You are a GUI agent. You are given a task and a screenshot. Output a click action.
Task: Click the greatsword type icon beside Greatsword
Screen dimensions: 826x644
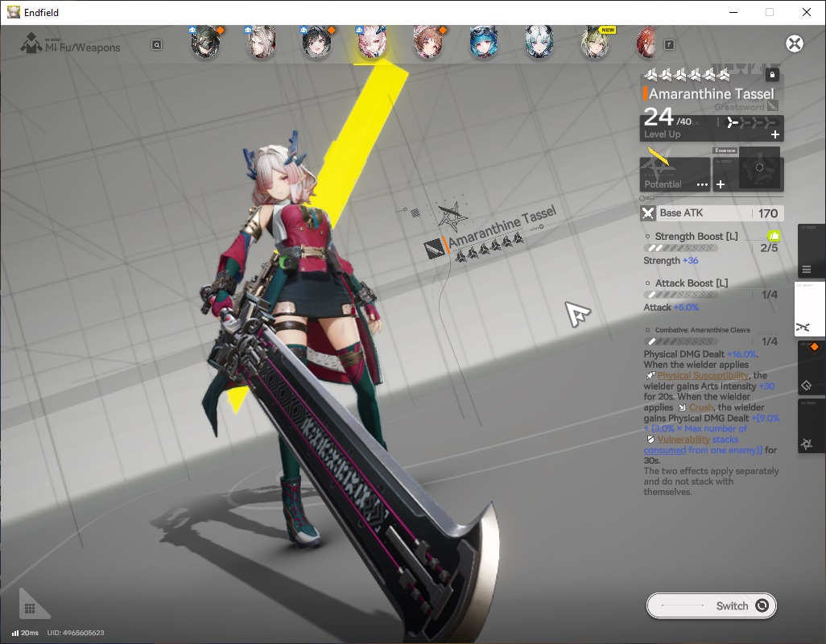coord(772,106)
